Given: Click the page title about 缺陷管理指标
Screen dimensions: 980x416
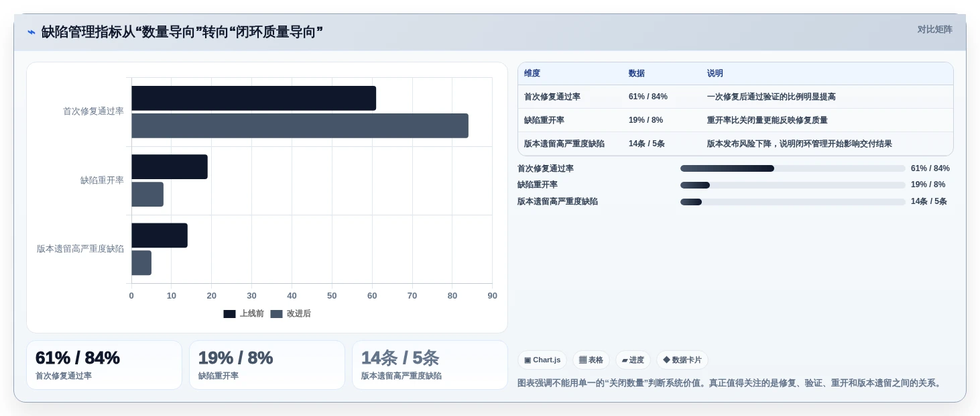Looking at the screenshot, I should pos(182,32).
